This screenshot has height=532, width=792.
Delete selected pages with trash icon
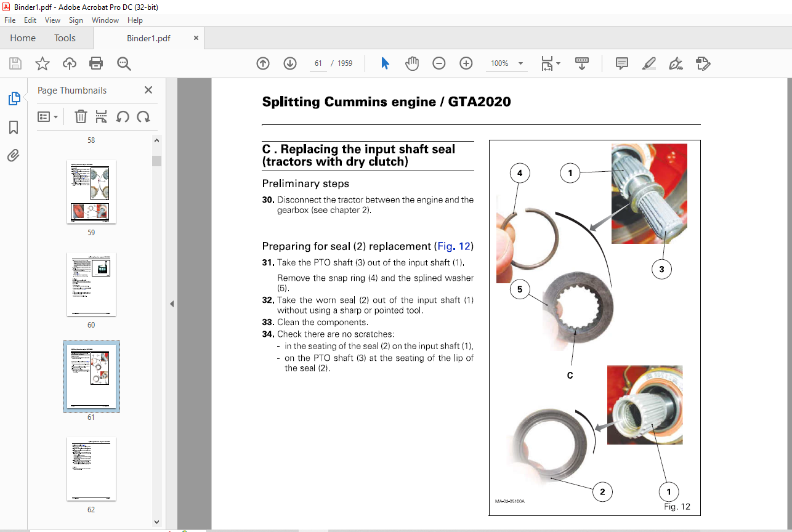point(81,116)
